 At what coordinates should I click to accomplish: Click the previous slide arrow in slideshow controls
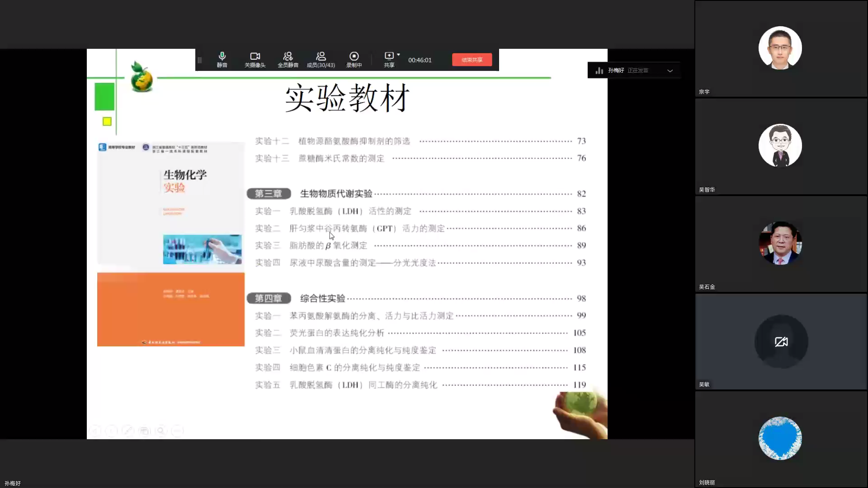(x=95, y=431)
